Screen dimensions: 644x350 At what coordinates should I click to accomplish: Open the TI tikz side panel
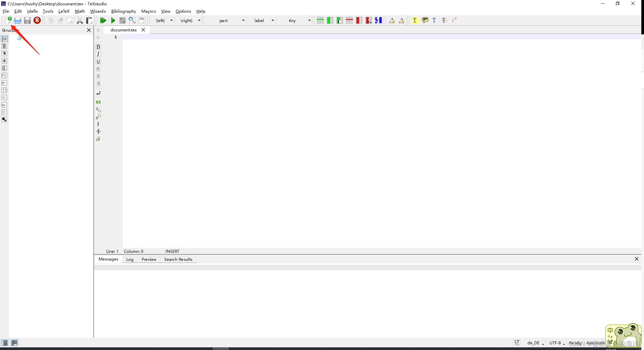(x=4, y=90)
